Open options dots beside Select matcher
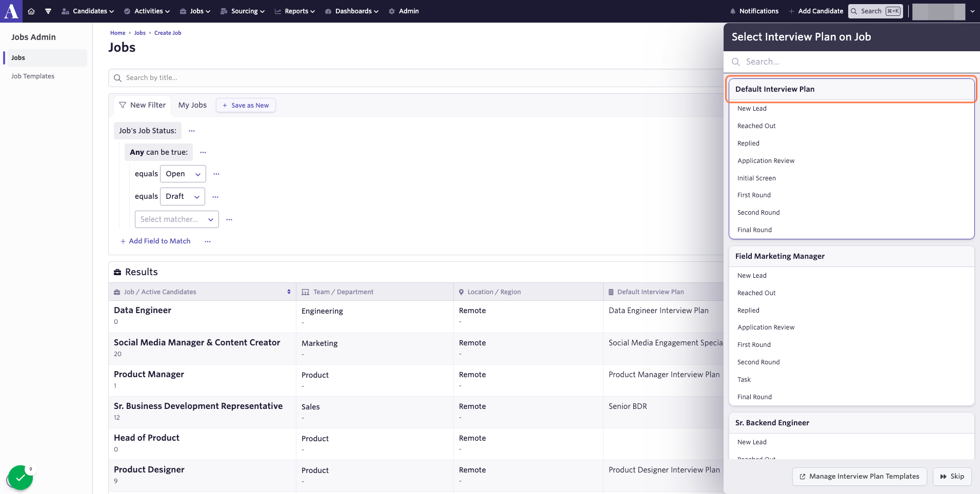The width and height of the screenshot is (980, 494). coord(229,219)
